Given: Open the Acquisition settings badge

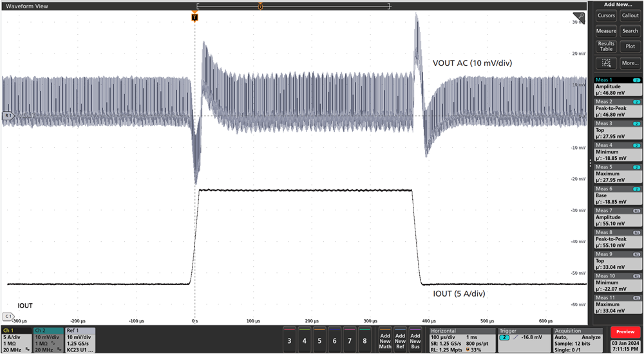Looking at the screenshot, I should click(x=579, y=340).
